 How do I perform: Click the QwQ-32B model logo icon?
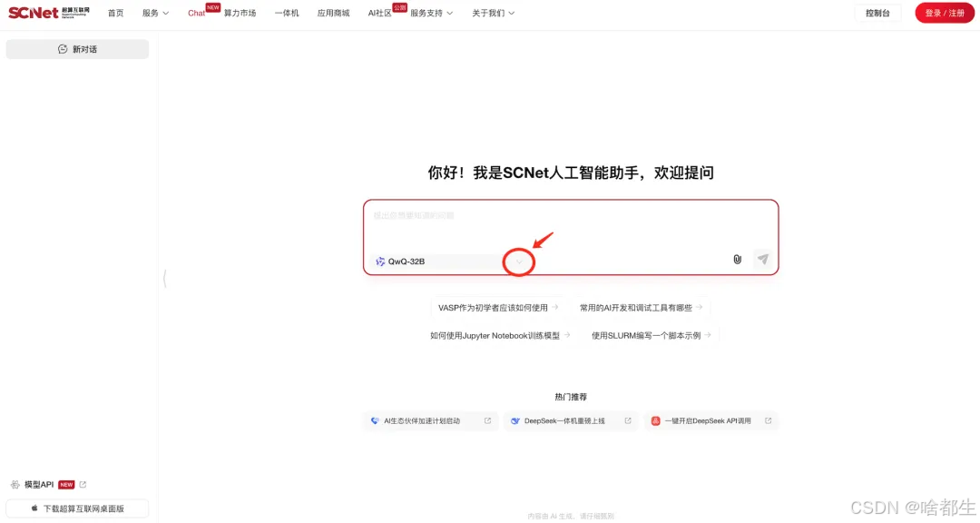380,261
